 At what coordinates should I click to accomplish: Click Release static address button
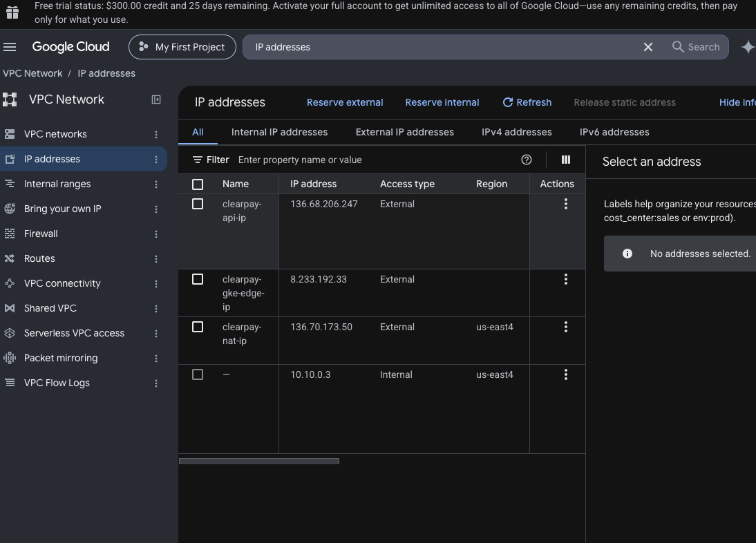point(625,102)
